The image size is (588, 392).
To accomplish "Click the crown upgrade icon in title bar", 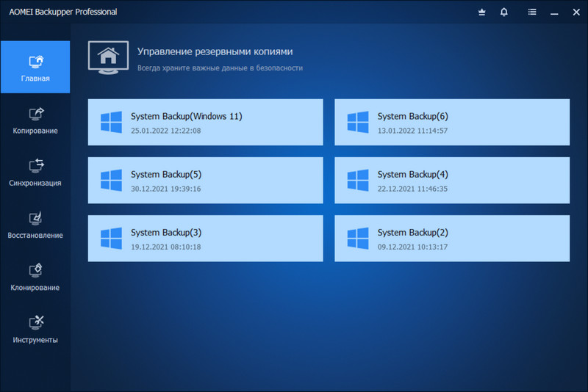I will tap(481, 12).
